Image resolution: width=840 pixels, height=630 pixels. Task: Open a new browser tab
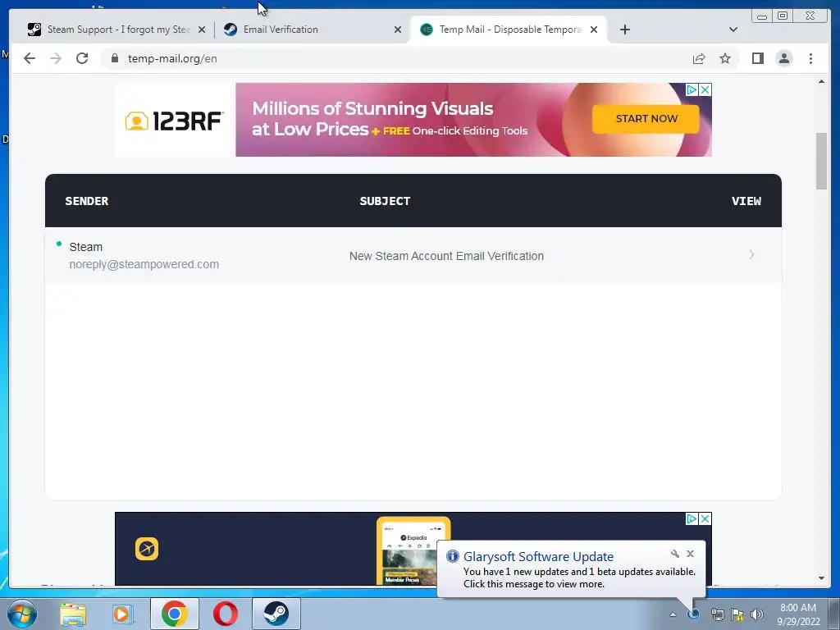(624, 30)
